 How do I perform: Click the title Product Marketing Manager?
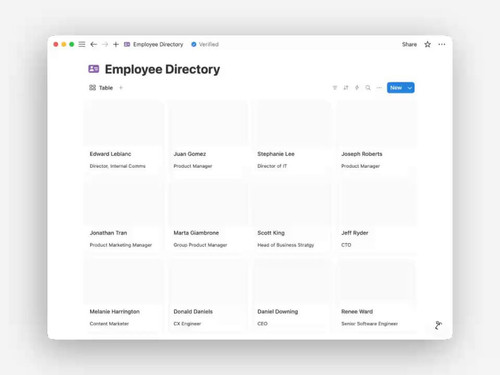tap(121, 245)
